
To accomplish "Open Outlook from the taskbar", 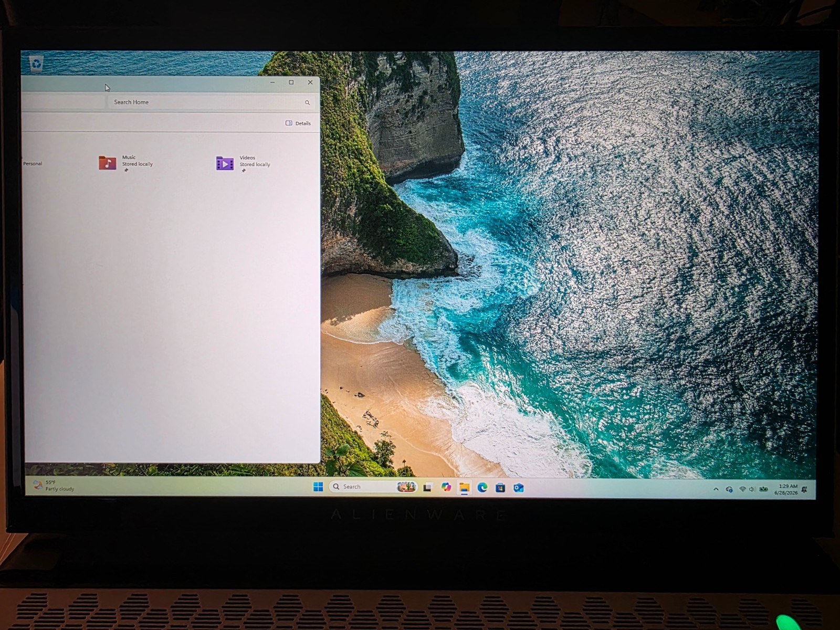I will click(x=518, y=488).
